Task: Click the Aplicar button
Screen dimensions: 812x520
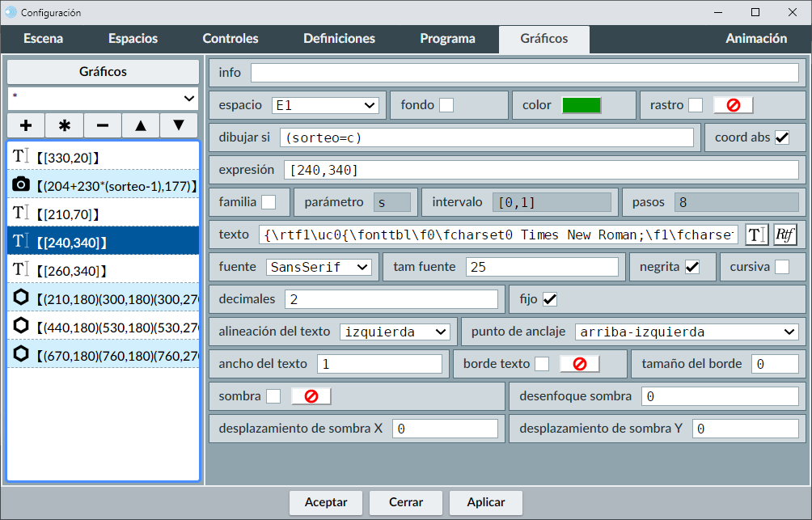Action: (x=486, y=502)
